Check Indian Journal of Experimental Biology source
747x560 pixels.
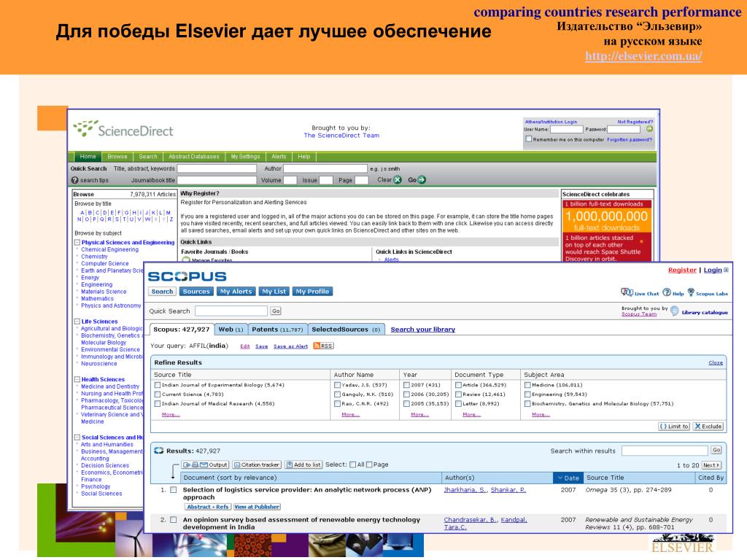[x=158, y=385]
